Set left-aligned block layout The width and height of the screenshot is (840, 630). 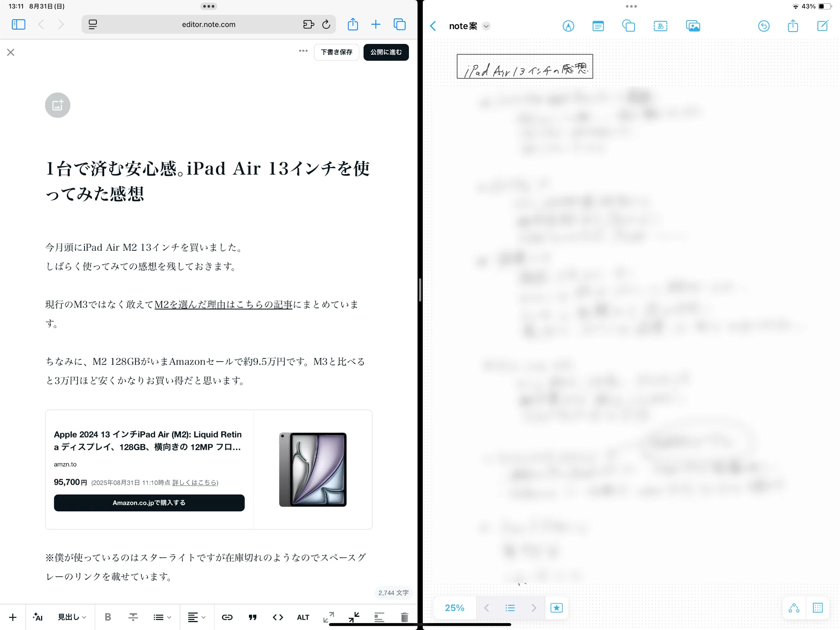(x=379, y=617)
